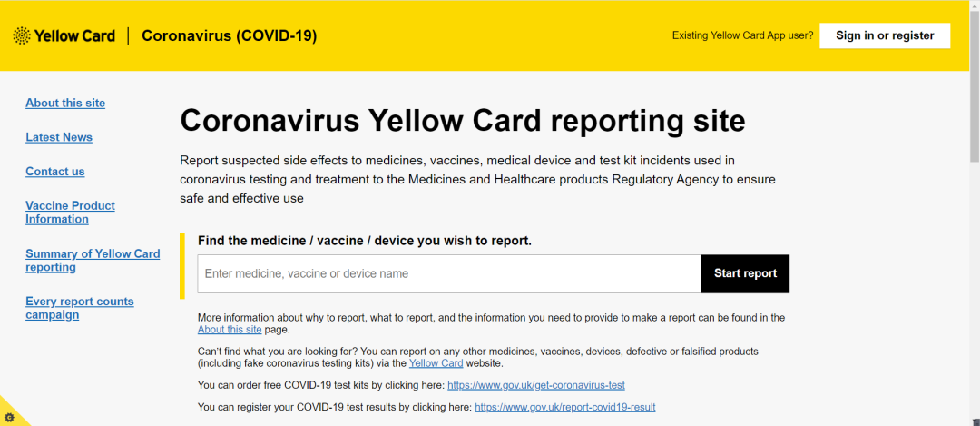This screenshot has height=426, width=980.
Task: Click the Start report button
Action: 745,274
